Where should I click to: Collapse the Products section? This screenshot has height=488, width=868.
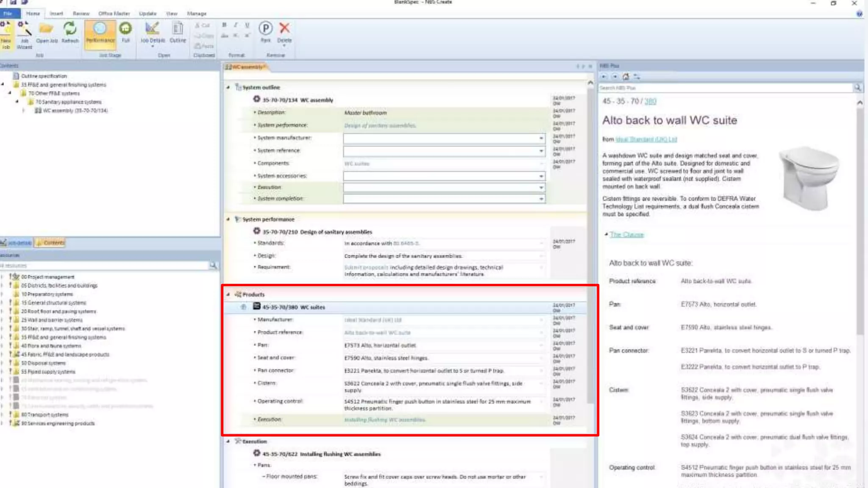click(228, 294)
